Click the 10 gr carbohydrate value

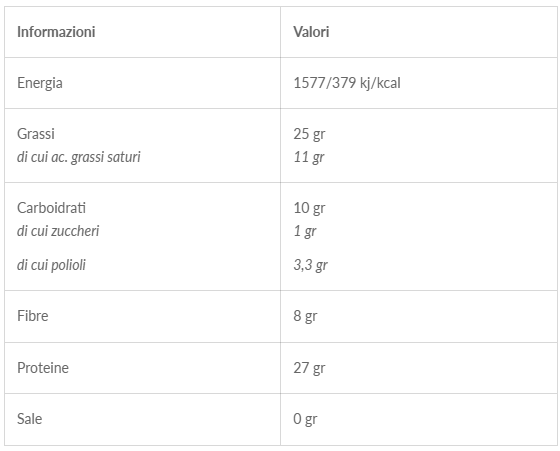tap(309, 208)
